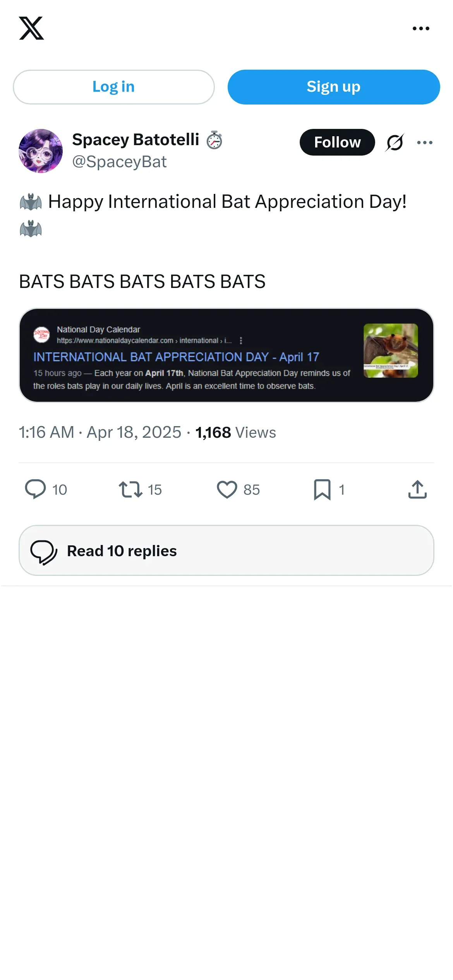Open Spacey Batotelli's profile avatar

coord(41,151)
